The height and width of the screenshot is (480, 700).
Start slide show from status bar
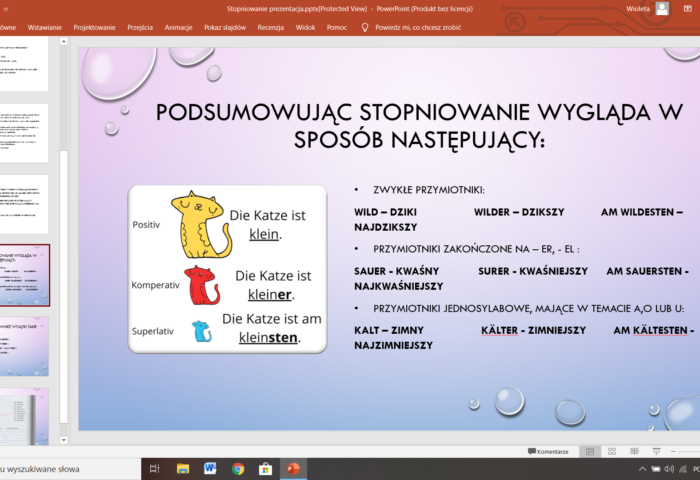[657, 451]
